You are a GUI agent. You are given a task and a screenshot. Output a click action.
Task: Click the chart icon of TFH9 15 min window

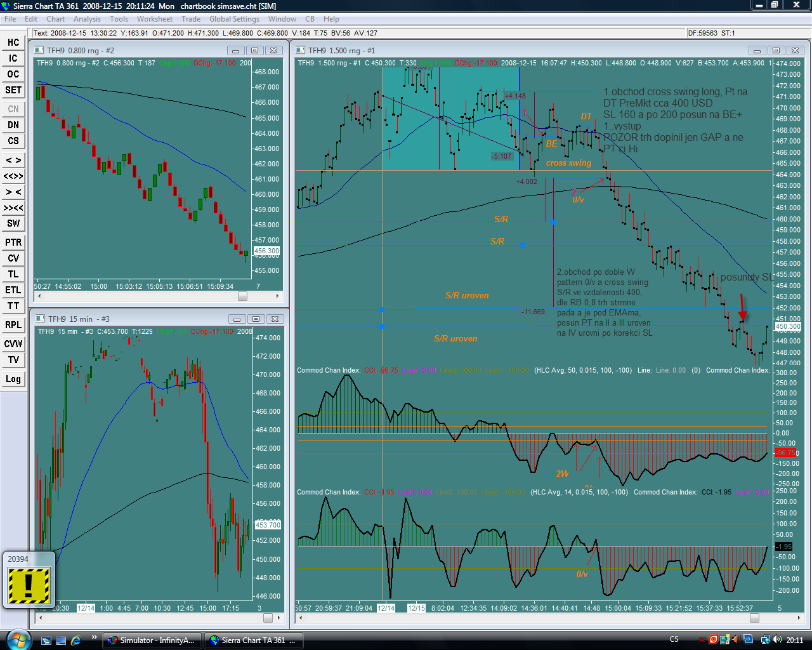(41, 319)
